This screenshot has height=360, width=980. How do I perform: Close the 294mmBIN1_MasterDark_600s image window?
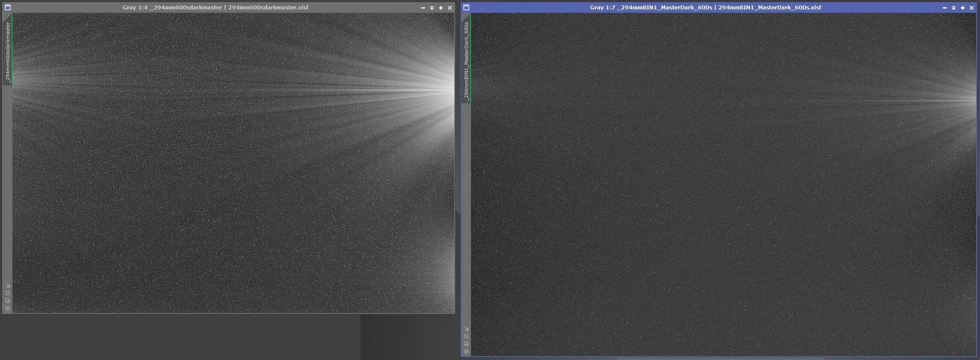[x=971, y=8]
